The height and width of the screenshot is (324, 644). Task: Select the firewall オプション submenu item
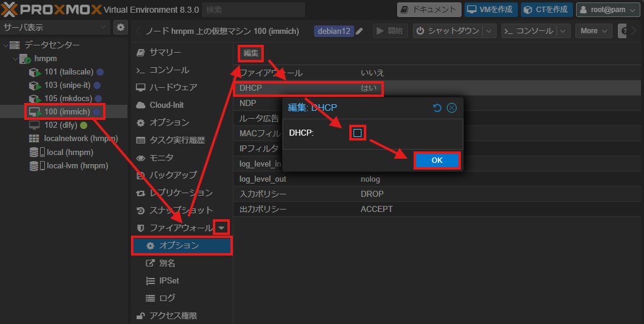tap(182, 245)
